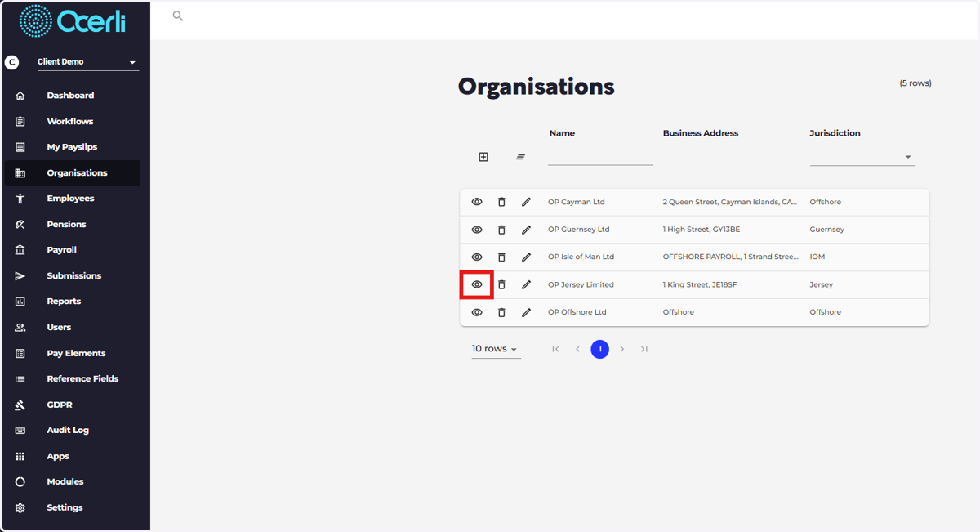Click the OP Cayman Ltd name cell
The image size is (980, 532).
[x=577, y=202]
